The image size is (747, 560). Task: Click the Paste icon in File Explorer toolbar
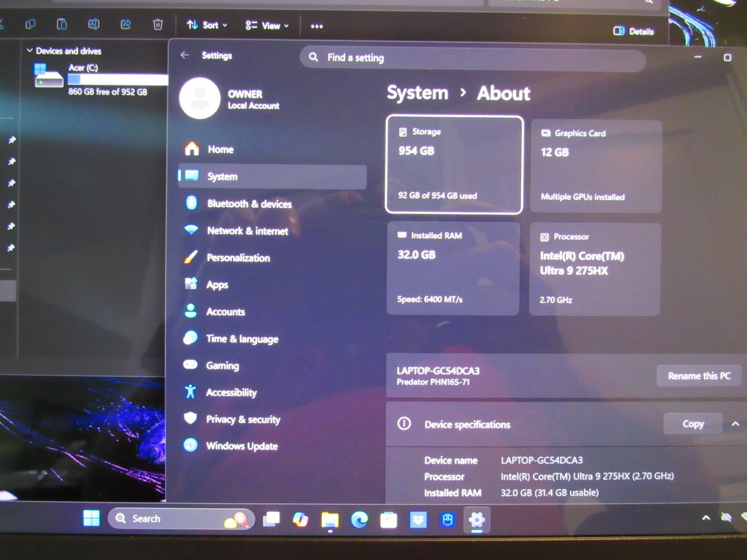pos(62,24)
